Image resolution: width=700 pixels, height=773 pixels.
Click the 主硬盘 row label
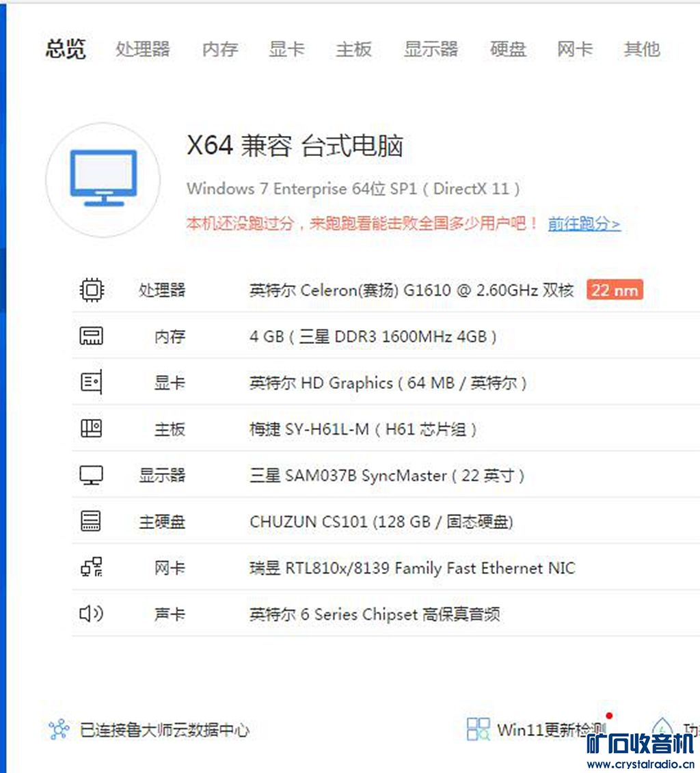(162, 521)
